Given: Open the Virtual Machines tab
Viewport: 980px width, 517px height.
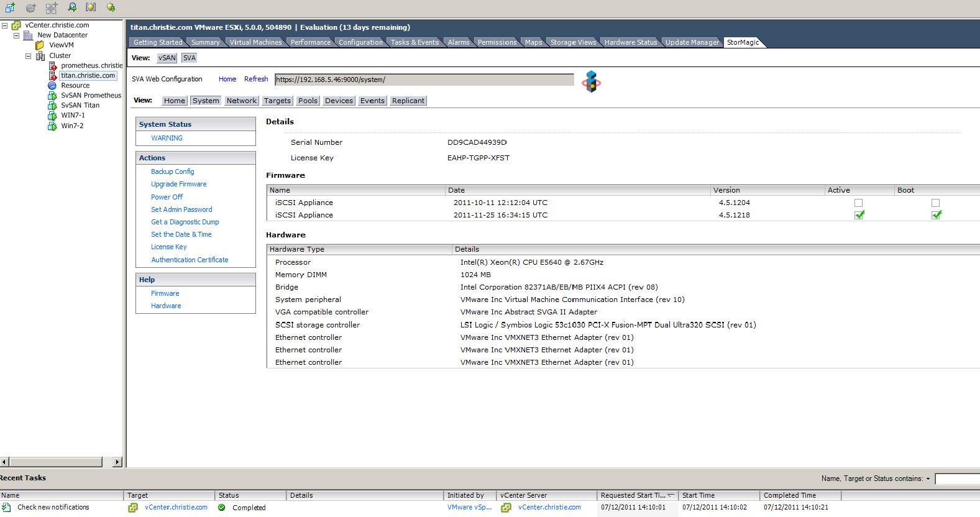Looking at the screenshot, I should tap(255, 42).
